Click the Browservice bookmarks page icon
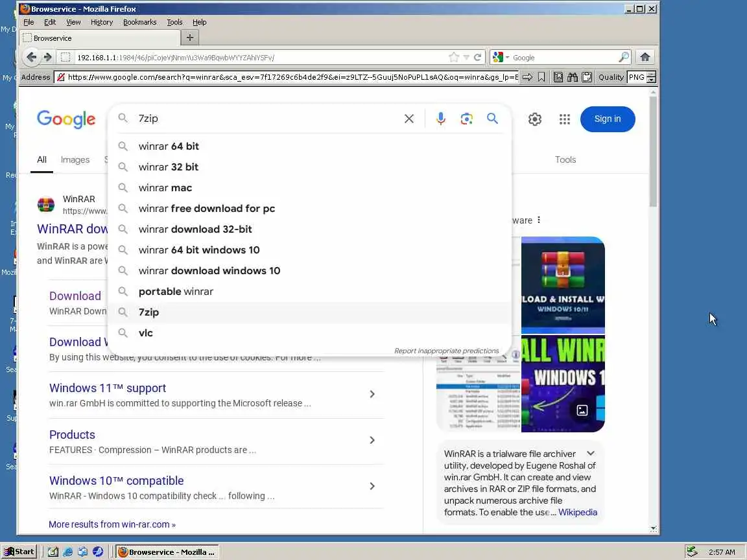 click(558, 77)
